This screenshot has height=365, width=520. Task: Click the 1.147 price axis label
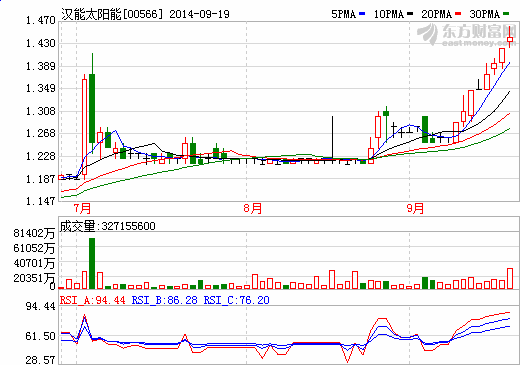(41, 201)
